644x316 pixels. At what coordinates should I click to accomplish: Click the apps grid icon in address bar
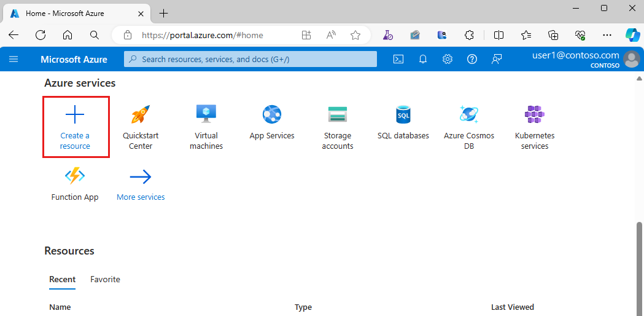coord(306,35)
